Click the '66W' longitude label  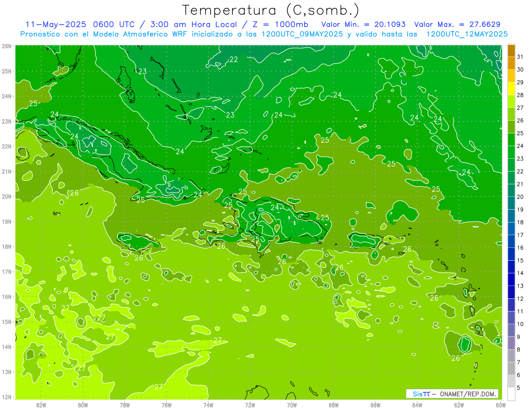pyautogui.click(x=376, y=405)
